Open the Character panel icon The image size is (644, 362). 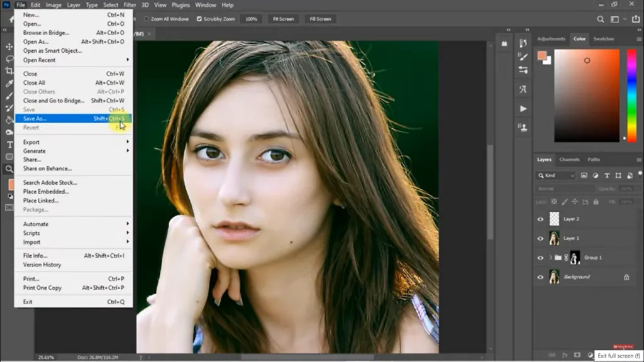coord(523,89)
